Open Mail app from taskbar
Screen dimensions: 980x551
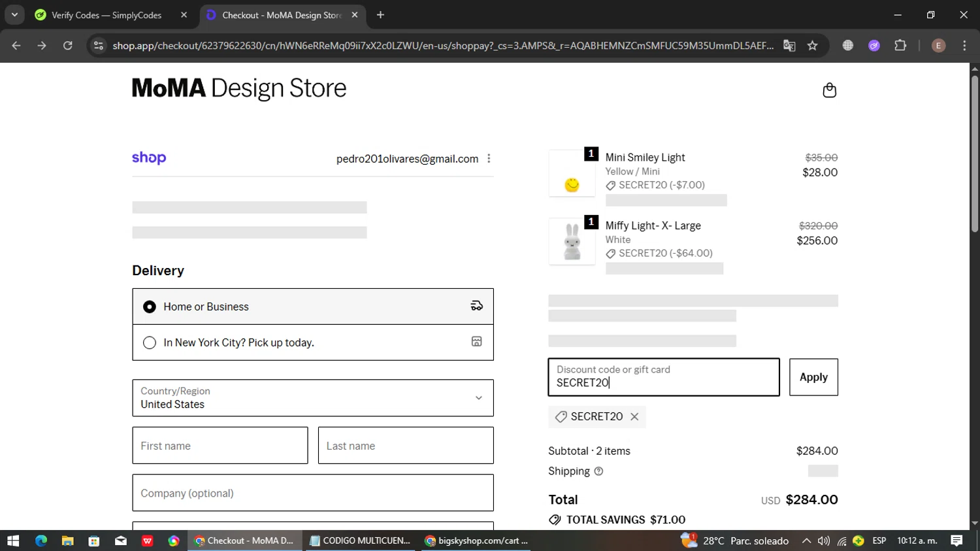click(121, 541)
